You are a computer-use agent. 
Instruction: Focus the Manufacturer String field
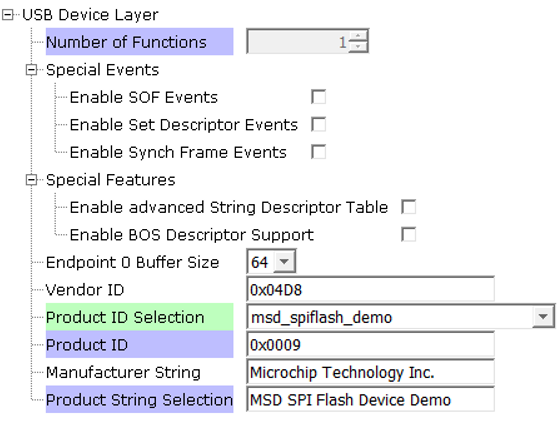click(370, 372)
